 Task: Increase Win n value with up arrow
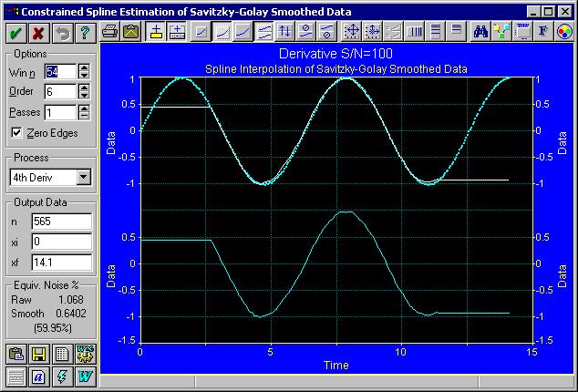pos(84,67)
